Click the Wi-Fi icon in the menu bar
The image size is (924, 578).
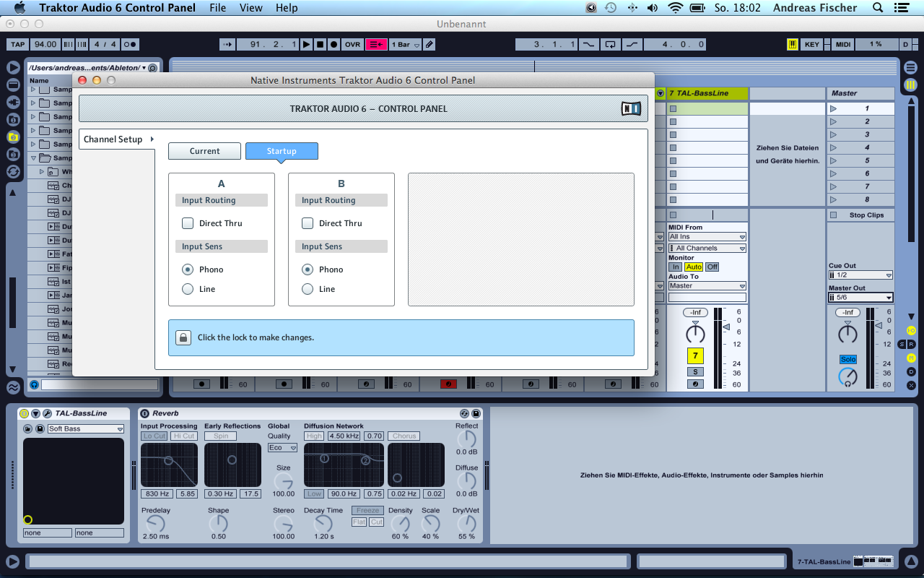pos(676,8)
